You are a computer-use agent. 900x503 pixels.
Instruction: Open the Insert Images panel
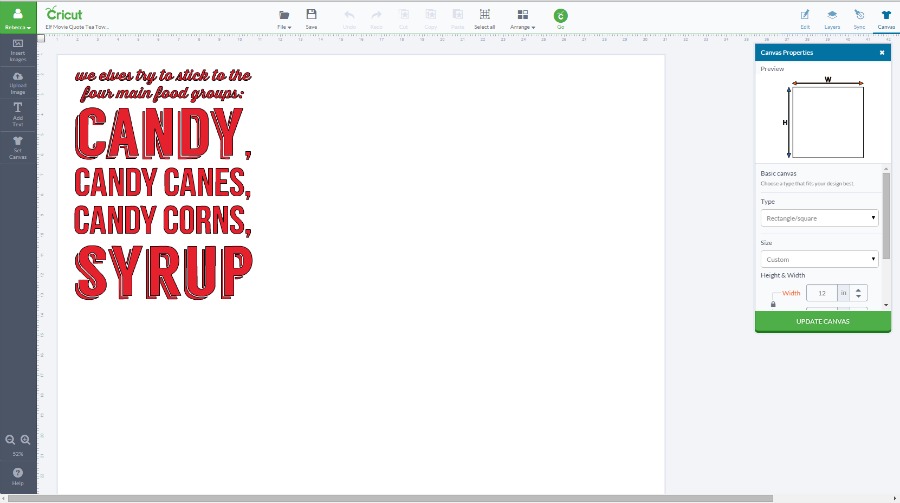pos(18,50)
